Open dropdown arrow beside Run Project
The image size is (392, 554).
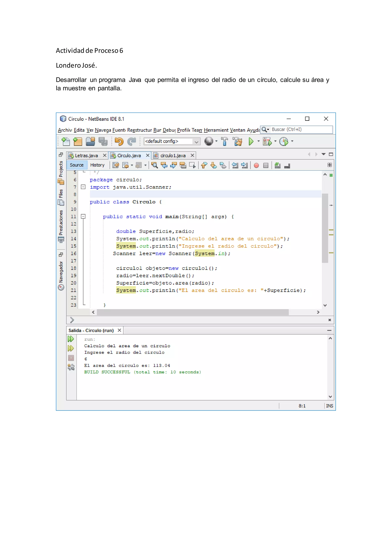click(x=259, y=141)
